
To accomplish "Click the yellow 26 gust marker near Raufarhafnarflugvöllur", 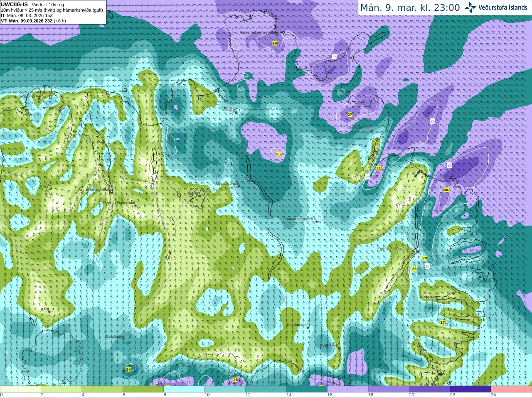I will (x=274, y=43).
